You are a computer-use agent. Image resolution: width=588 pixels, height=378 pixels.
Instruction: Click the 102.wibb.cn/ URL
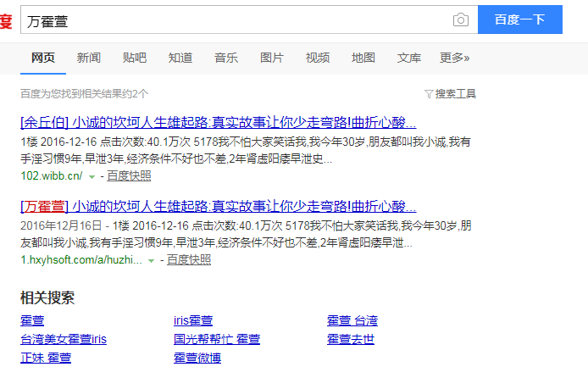[x=52, y=176]
